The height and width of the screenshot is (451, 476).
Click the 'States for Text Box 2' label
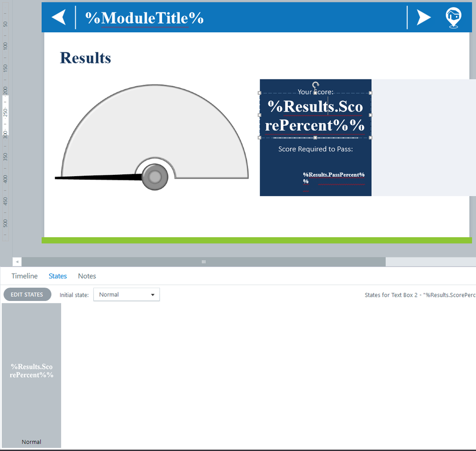click(x=420, y=295)
